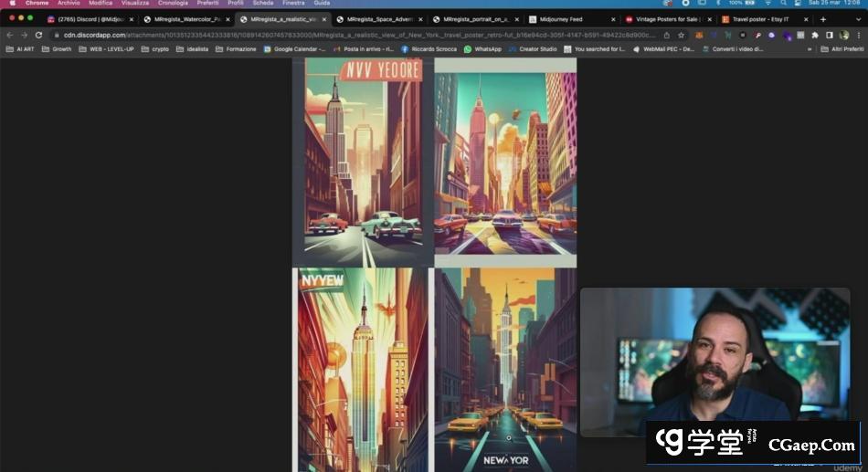Open the Chrome profile avatar
The height and width of the screenshot is (472, 868).
click(844, 35)
